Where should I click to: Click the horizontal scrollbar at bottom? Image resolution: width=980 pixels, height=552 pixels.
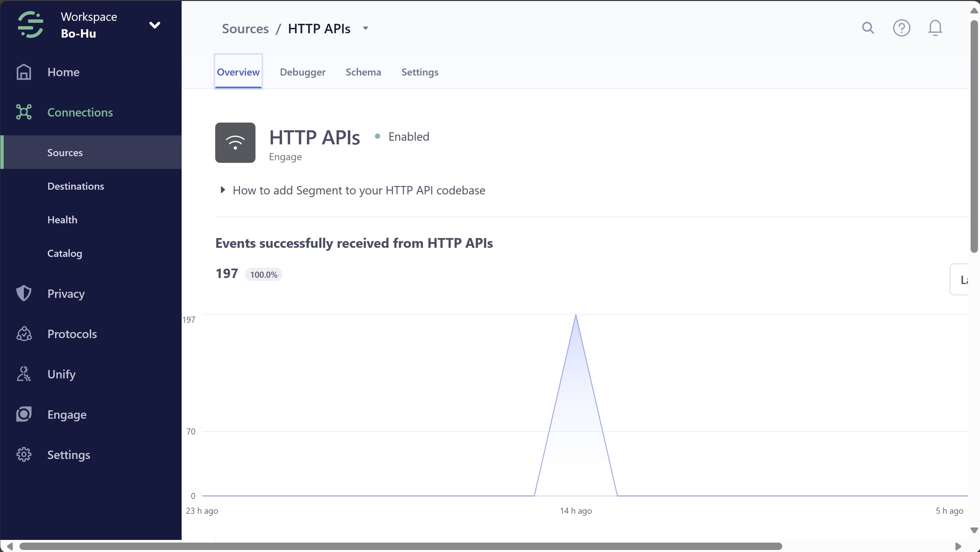400,546
